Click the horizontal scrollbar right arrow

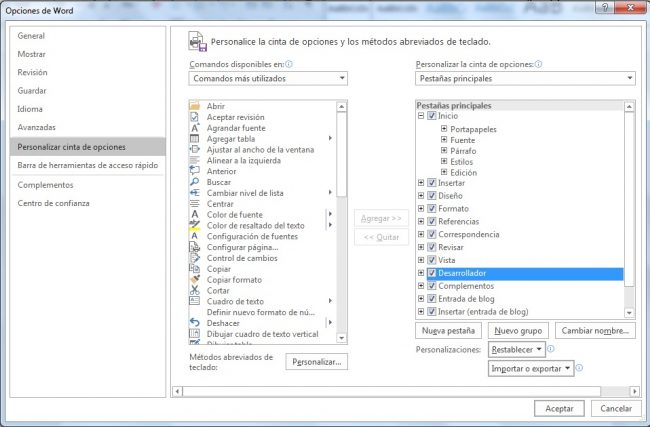coord(634,391)
